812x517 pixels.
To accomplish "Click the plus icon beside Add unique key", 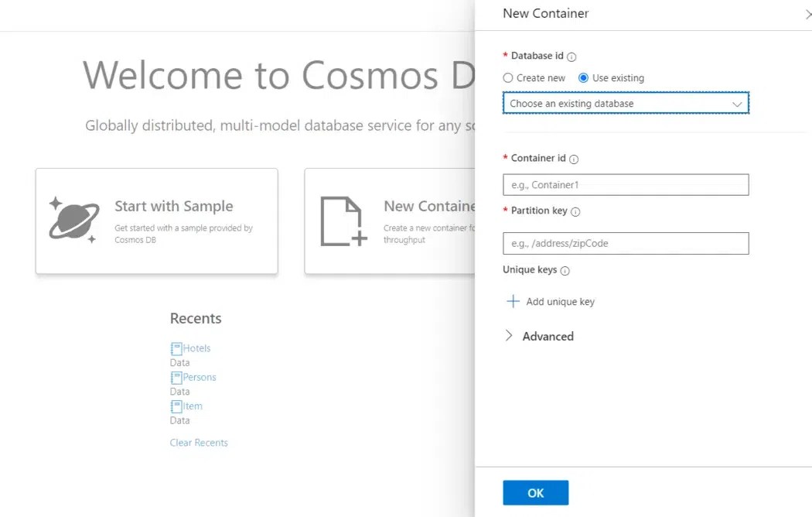I will [x=513, y=301].
